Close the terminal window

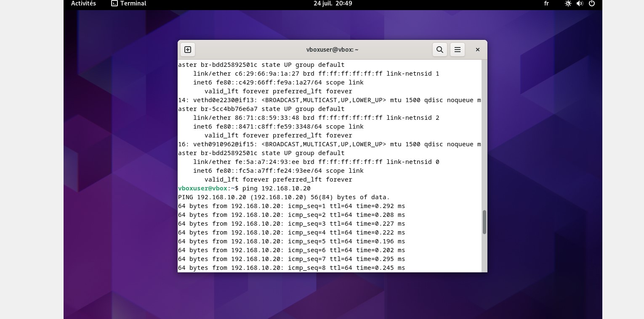(478, 50)
